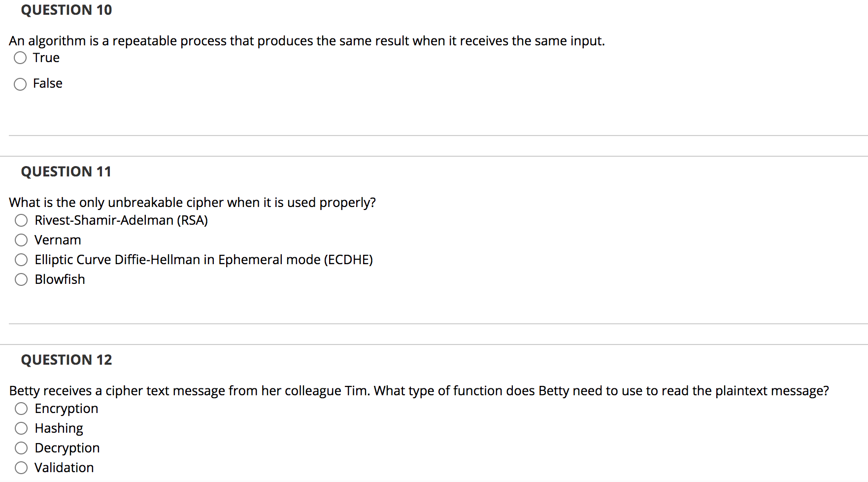Click the QUESTION 10 heading
The image size is (868, 482).
(66, 10)
